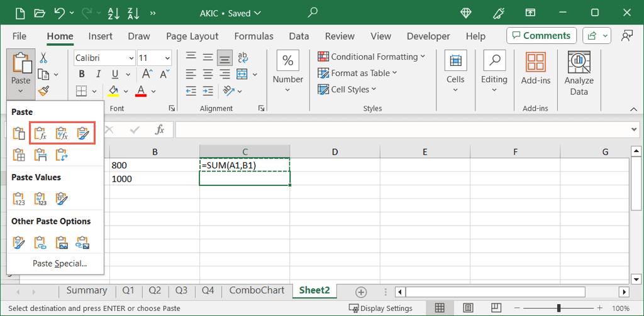Click Increase Font Size icon

point(147,74)
